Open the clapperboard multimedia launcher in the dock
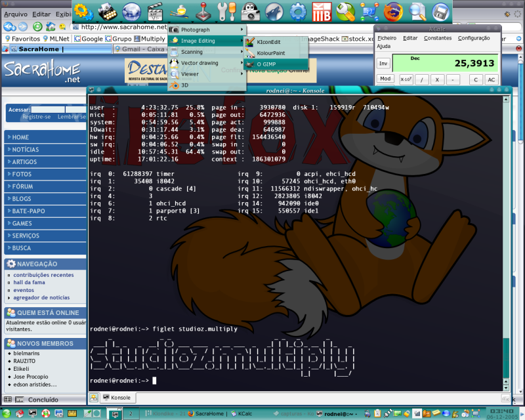 point(155,12)
